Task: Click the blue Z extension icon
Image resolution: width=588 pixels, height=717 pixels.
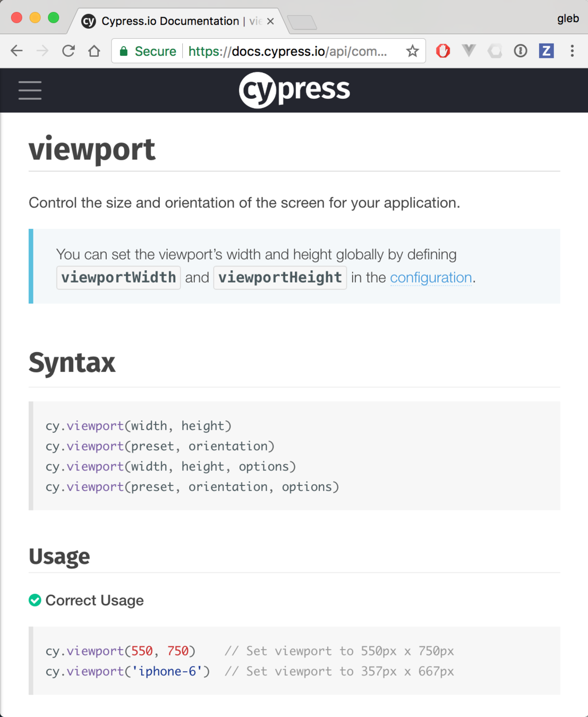Action: (546, 51)
